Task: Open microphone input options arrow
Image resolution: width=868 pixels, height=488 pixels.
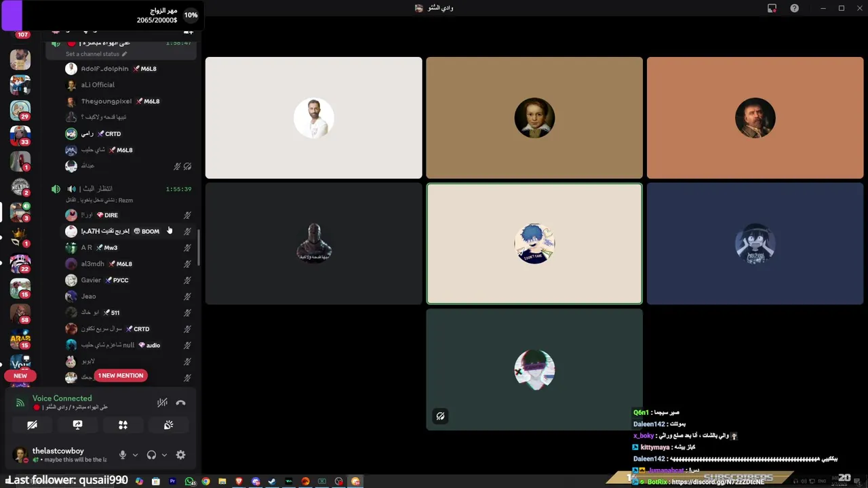Action: tap(135, 455)
